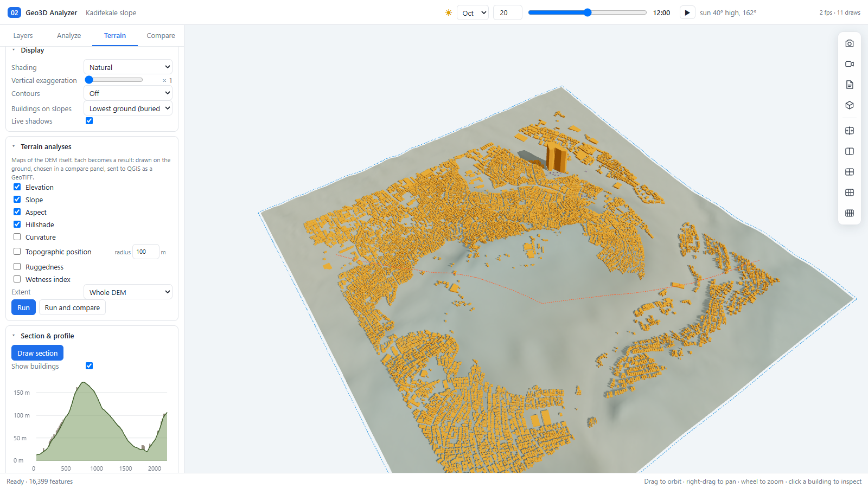Open the Contours dropdown set to Off

pyautogui.click(x=128, y=93)
